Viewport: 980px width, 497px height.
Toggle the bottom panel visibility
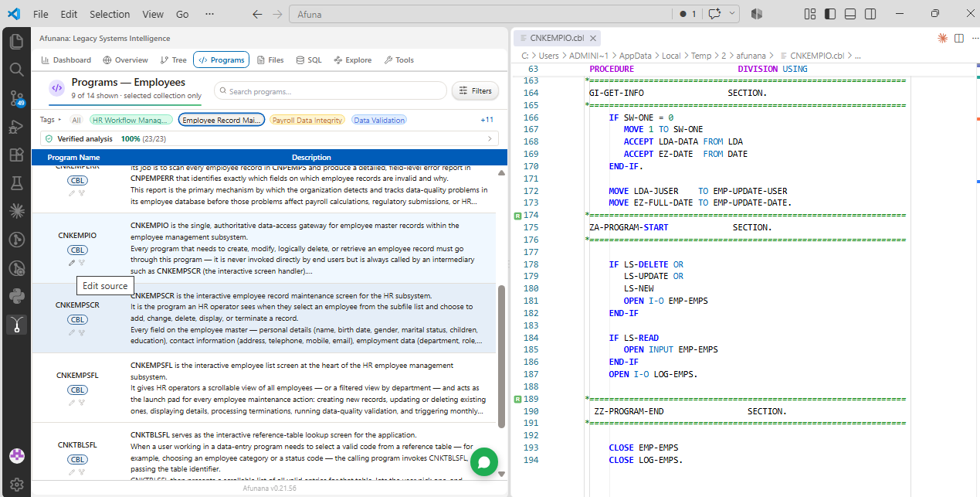click(x=850, y=14)
